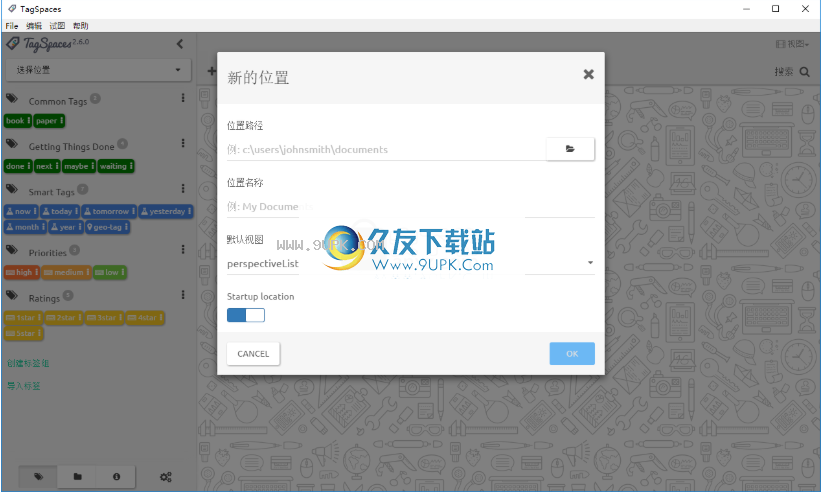
Task: Switch to the folder panel tab icon
Action: tap(77, 477)
